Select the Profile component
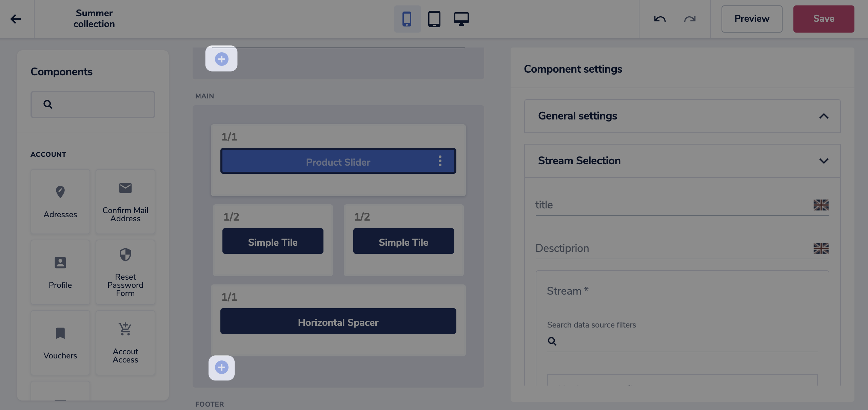 tap(60, 272)
